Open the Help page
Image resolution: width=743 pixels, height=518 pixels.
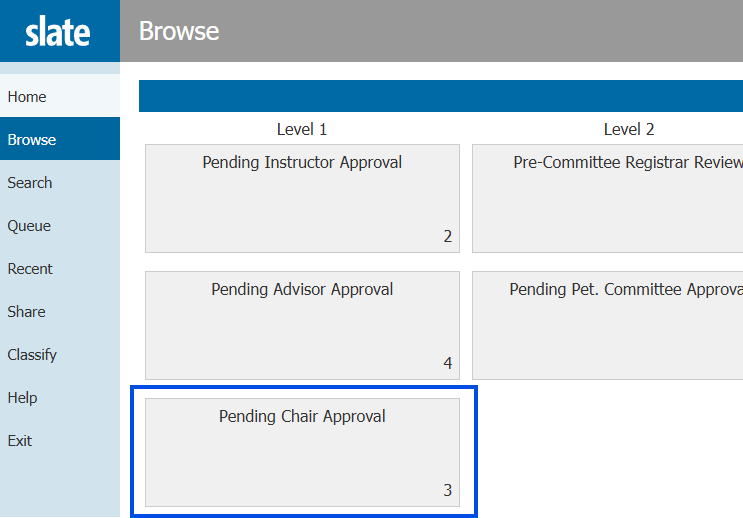click(22, 398)
